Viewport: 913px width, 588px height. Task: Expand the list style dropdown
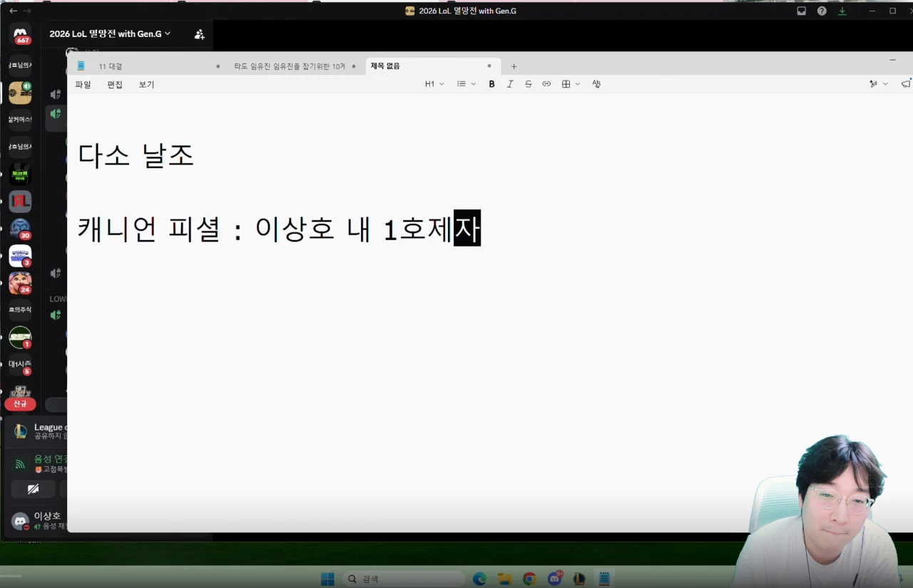click(466, 84)
